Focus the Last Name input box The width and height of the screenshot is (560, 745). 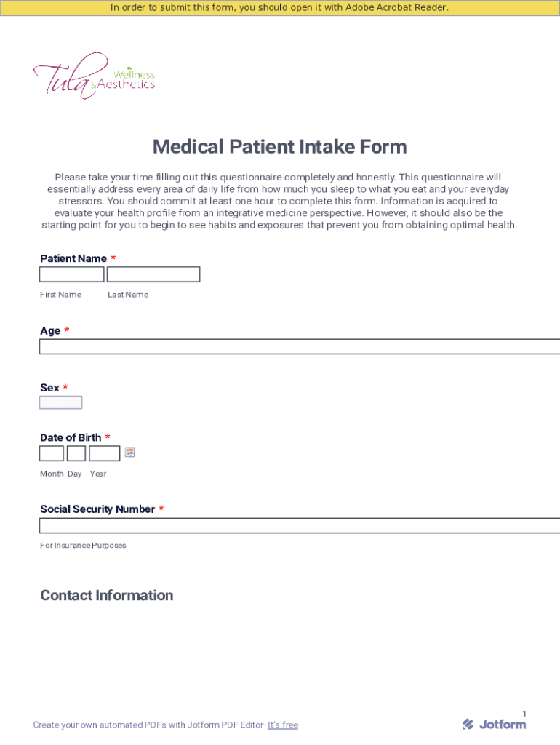point(153,274)
